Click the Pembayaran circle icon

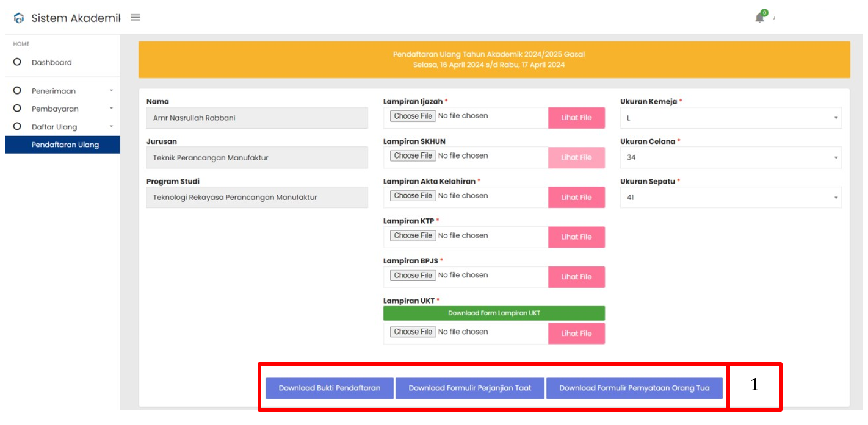pos(17,109)
